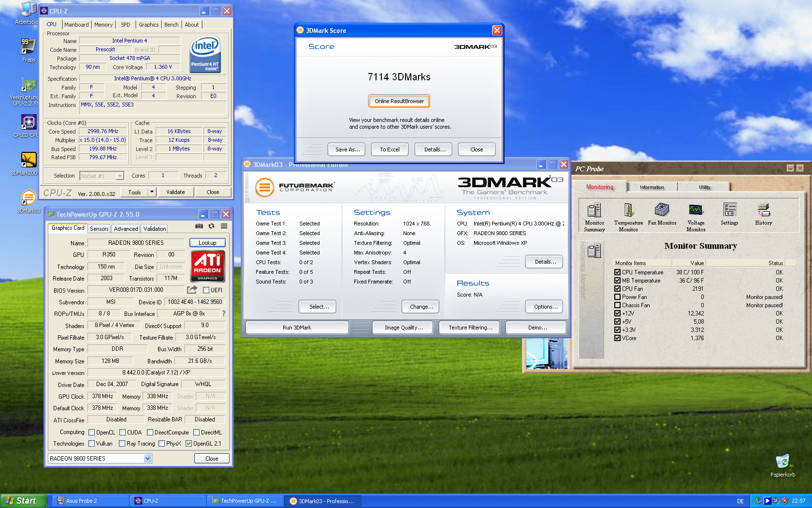Enable the Chassis Fan monitor checkbox
Screen dimensions: 812x508
617,305
